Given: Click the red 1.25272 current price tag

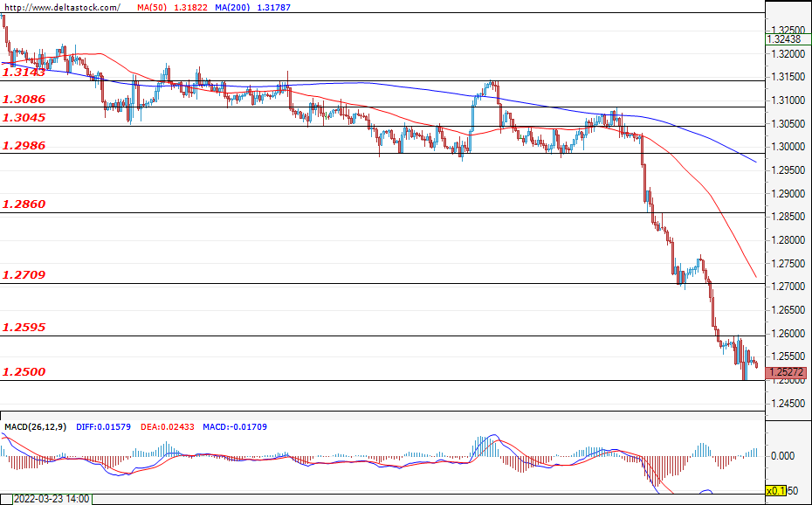Looking at the screenshot, I should [786, 372].
